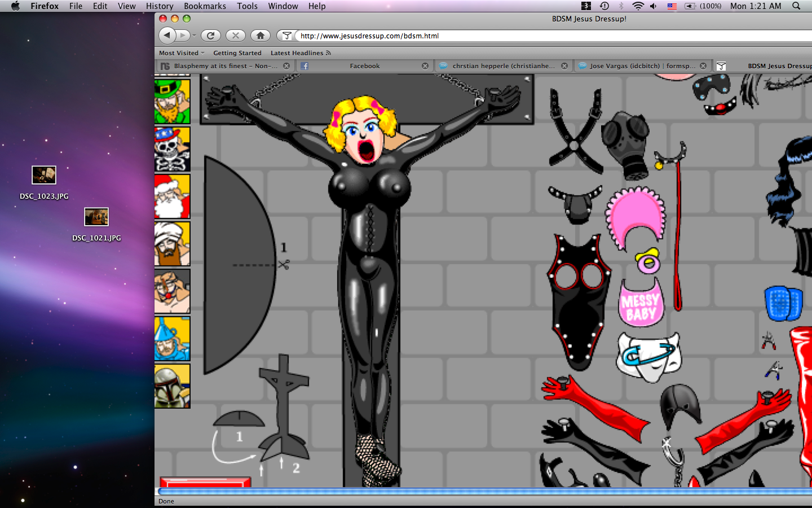Select the DSC_1023.JPG desktop file

(44, 176)
